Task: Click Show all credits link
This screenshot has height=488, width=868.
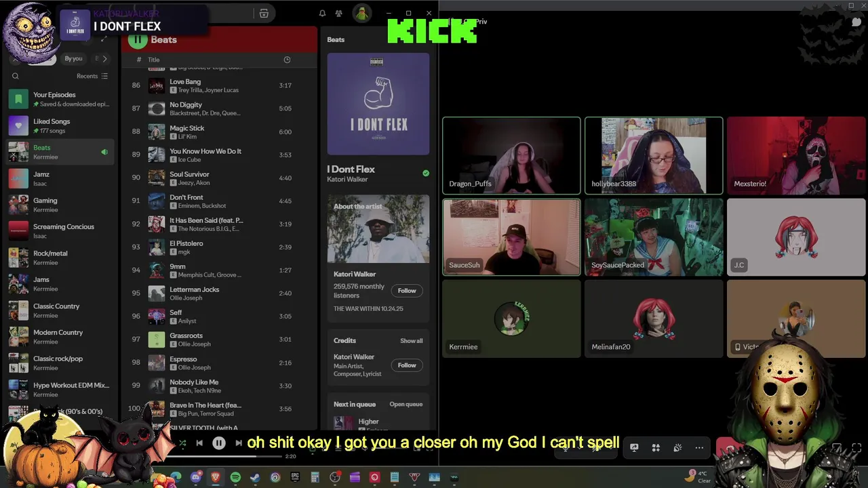Action: [411, 341]
